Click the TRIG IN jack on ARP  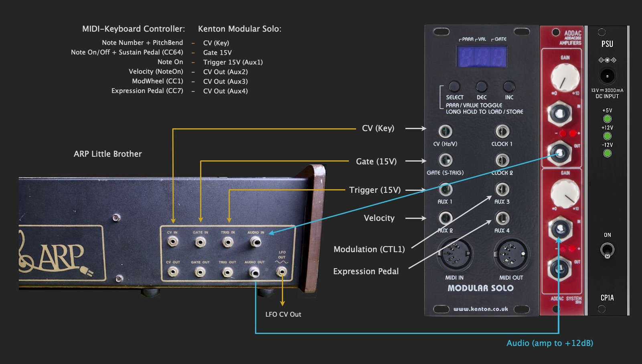click(228, 242)
